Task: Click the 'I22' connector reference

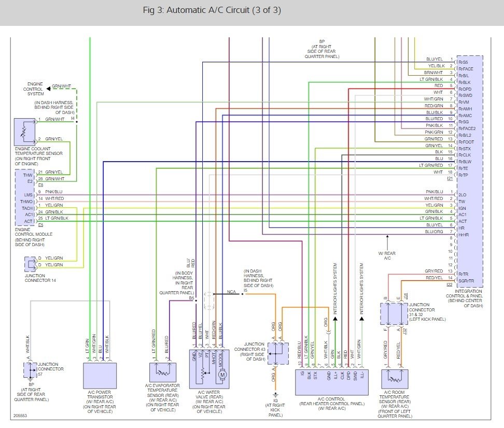Action: click(450, 284)
